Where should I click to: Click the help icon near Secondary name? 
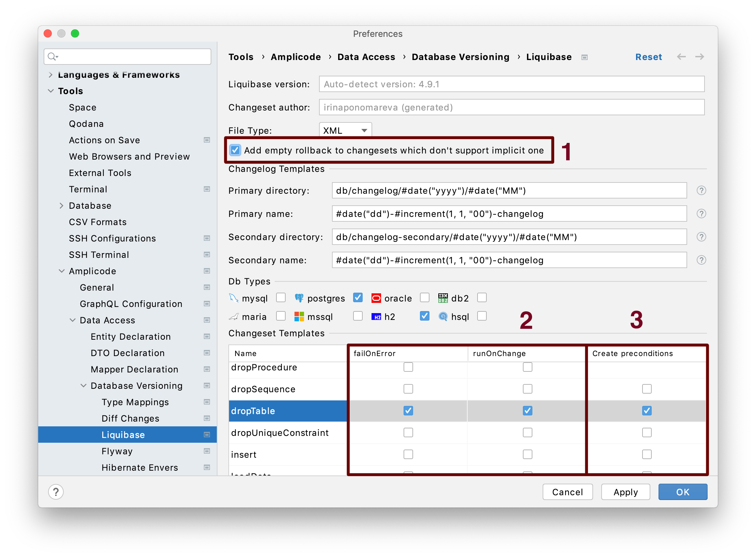[x=701, y=260]
